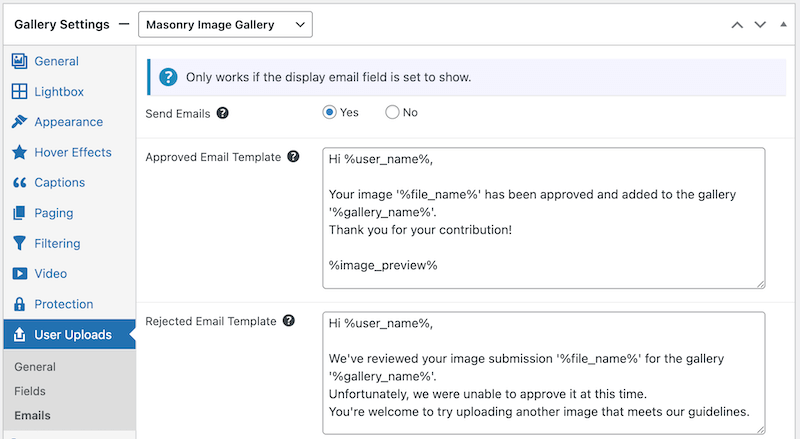Open the Appearance settings tab

click(x=69, y=121)
